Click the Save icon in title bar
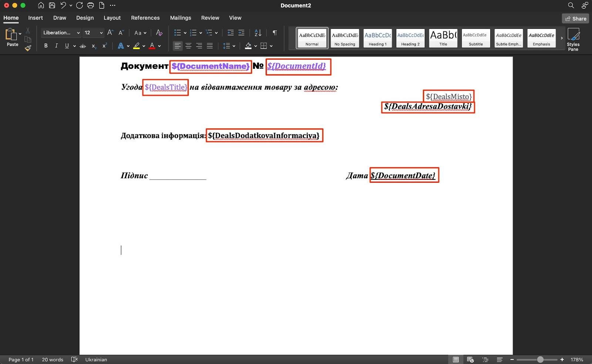This screenshot has height=364, width=592. tap(52, 6)
